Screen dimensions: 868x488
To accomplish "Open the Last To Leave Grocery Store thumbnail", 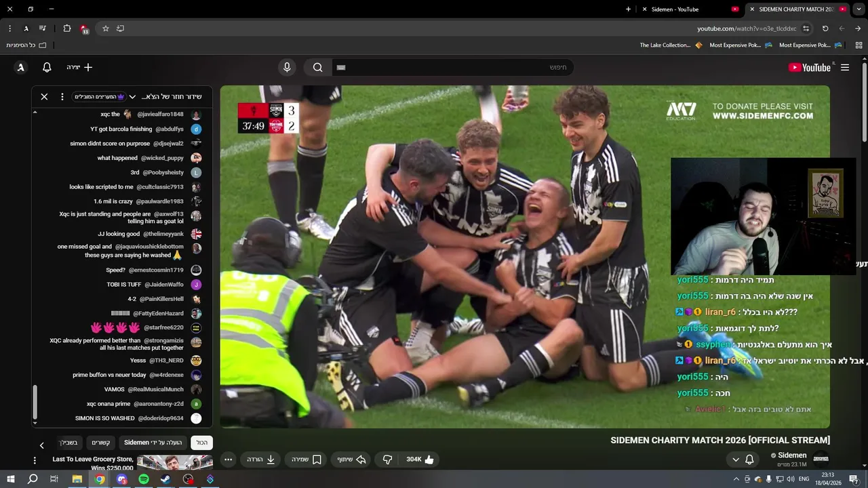I will (x=175, y=464).
